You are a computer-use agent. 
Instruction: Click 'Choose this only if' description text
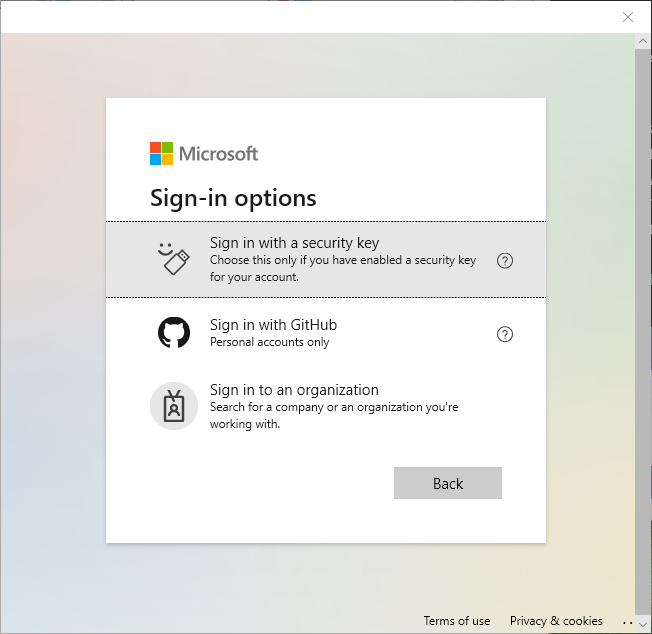(x=343, y=268)
